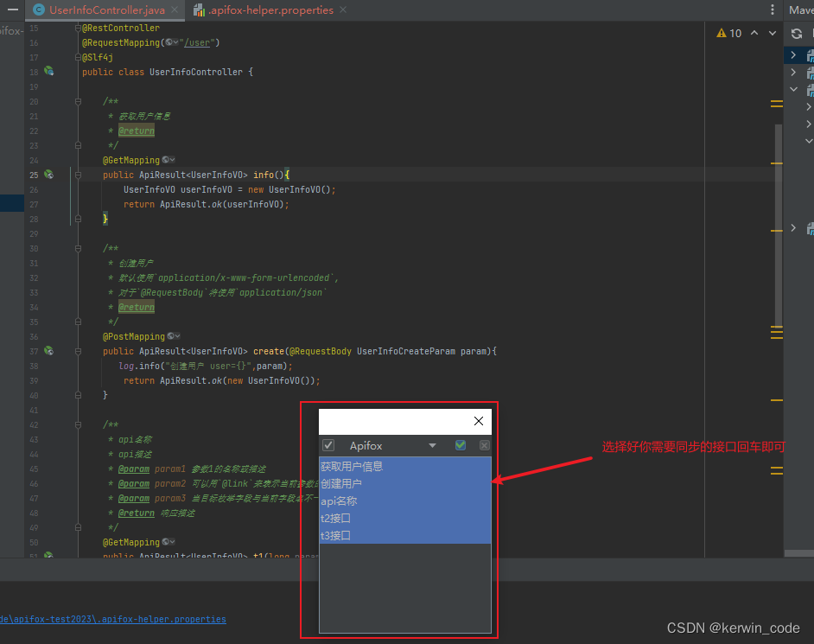
Task: Select 获取用户信息 in the API list
Action: coord(405,467)
